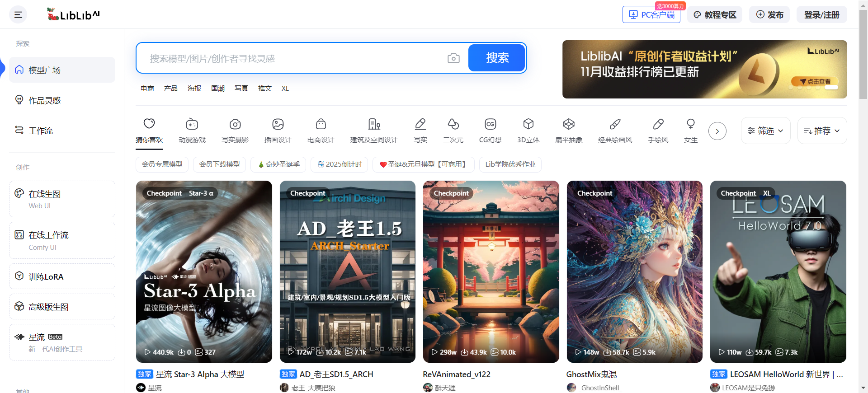The image size is (868, 393).
Task: Select the 动漫游戏 category icon
Action: click(x=192, y=131)
